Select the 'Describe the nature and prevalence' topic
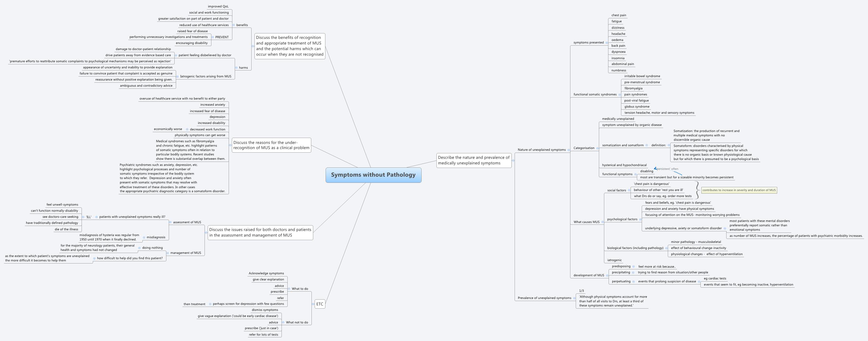Viewport: 868px width, 341px height. point(473,160)
